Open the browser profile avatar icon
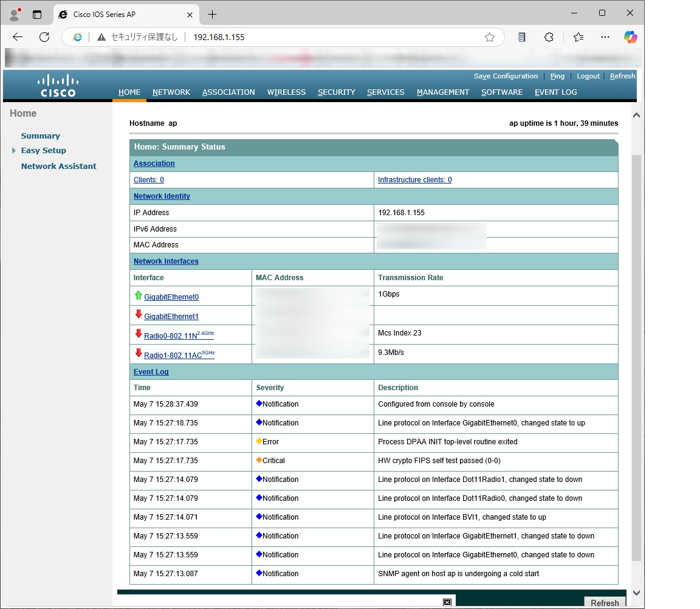The height and width of the screenshot is (609, 700). [x=15, y=14]
